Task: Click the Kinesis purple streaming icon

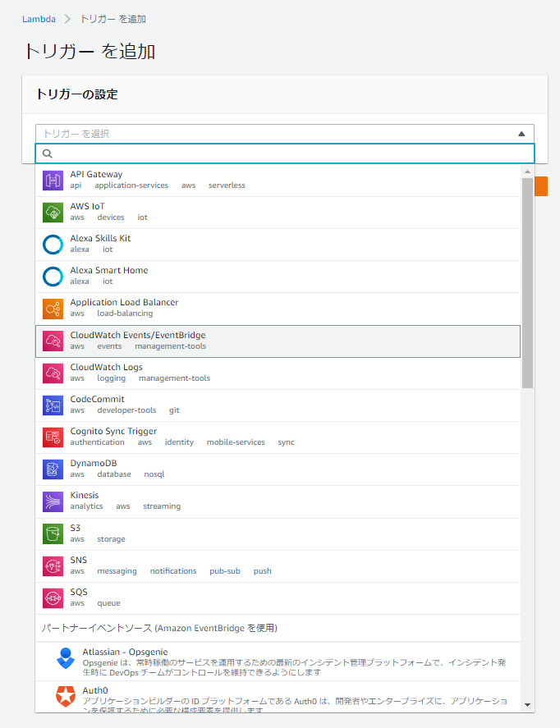Action: [53, 501]
